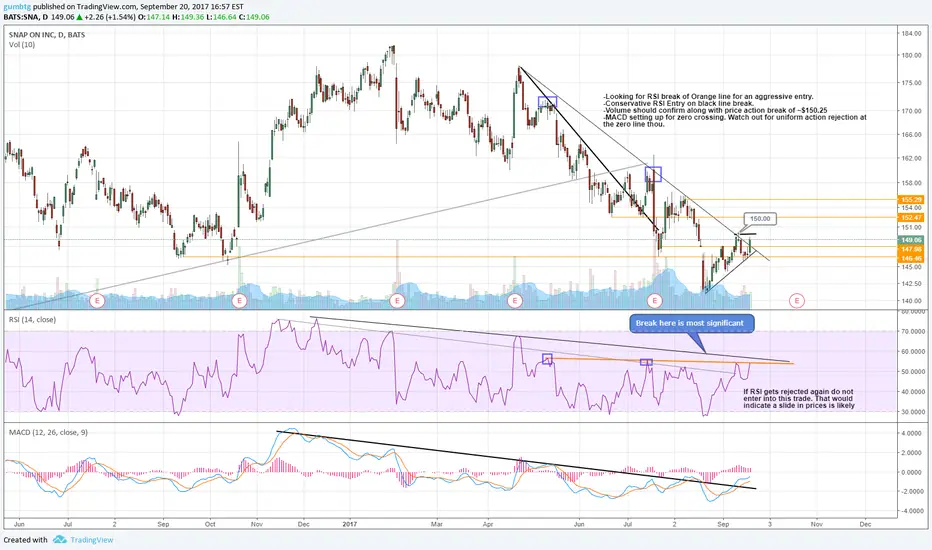Click the TradingView logo beside Created with
This screenshot has width=932, height=550.
click(59, 540)
